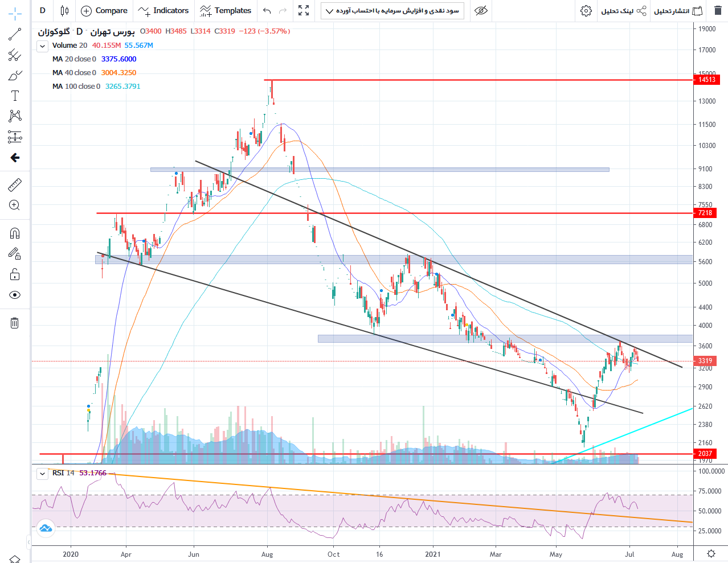The height and width of the screenshot is (563, 728).
Task: Toggle fullscreen chart mode
Action: pos(304,11)
